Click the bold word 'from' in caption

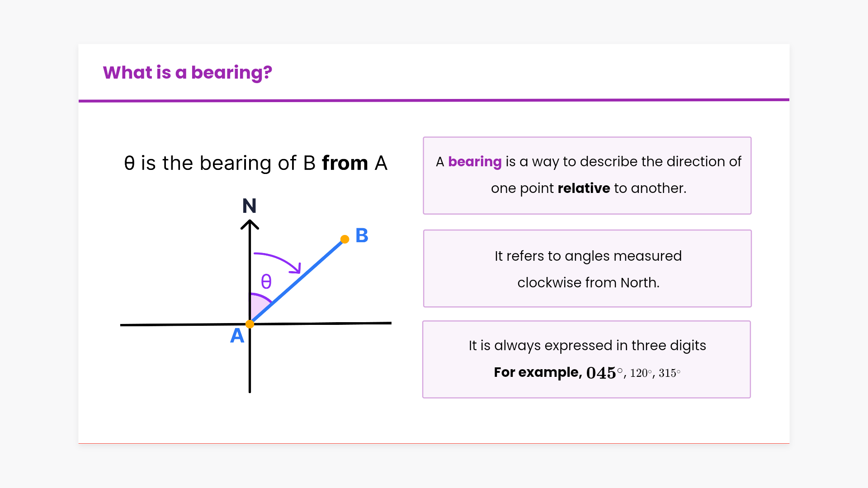(345, 163)
